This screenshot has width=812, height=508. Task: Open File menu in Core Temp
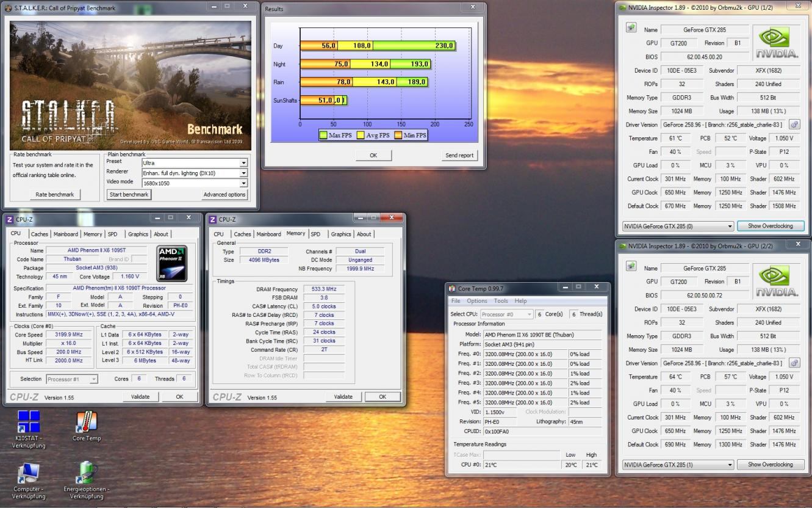pos(455,301)
